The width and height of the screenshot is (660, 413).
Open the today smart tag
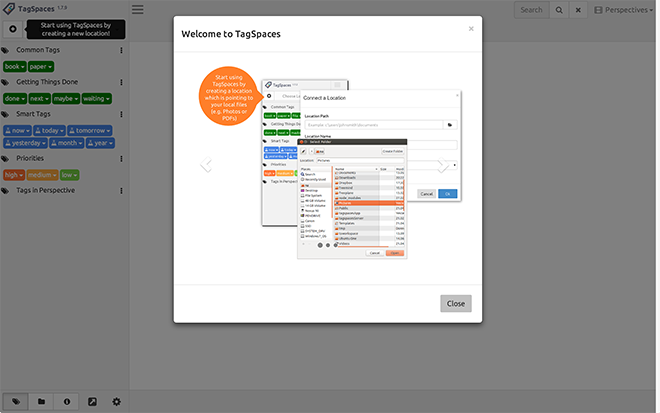(x=49, y=131)
